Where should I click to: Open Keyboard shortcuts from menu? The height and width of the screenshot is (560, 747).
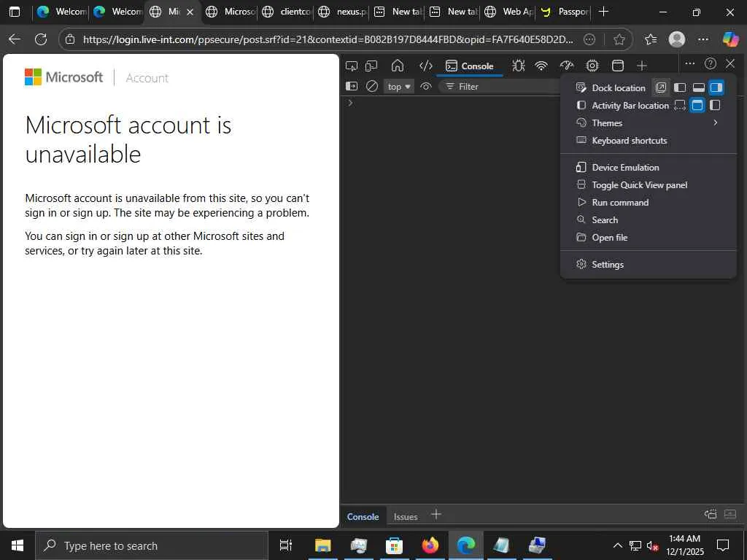649,141
